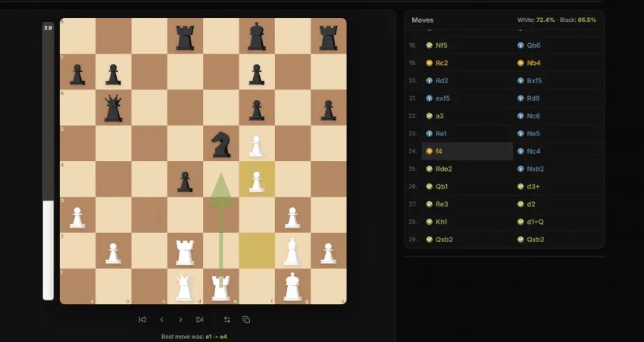644x342 pixels.
Task: Click the best move hint e1 → e4
Action: pyautogui.click(x=216, y=337)
